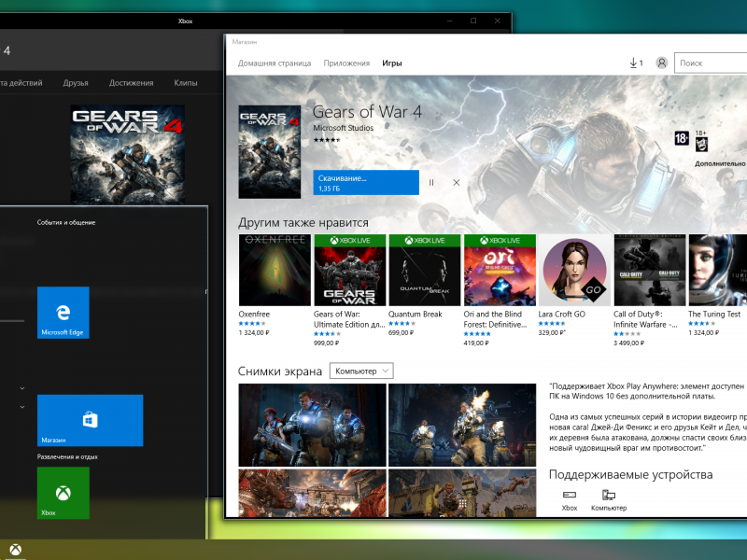Click the Поддерживаемые устройства heading
This screenshot has height=560, width=747.
[x=631, y=474]
